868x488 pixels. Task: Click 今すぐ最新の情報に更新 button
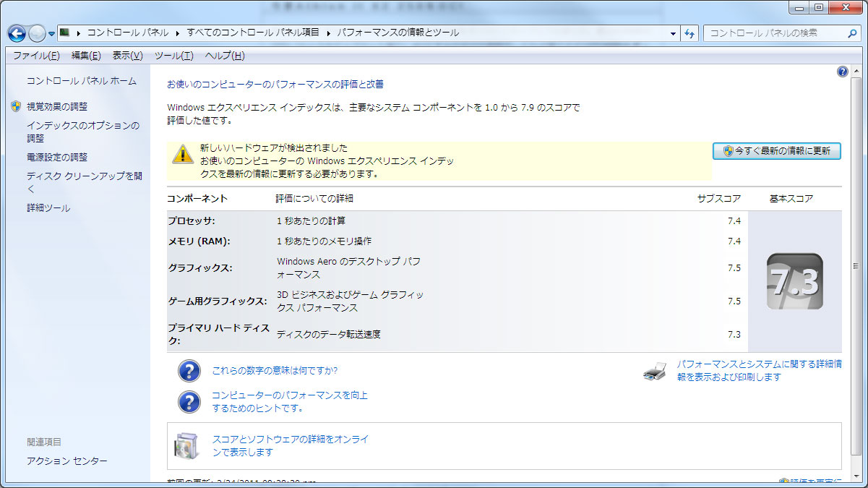pos(777,151)
